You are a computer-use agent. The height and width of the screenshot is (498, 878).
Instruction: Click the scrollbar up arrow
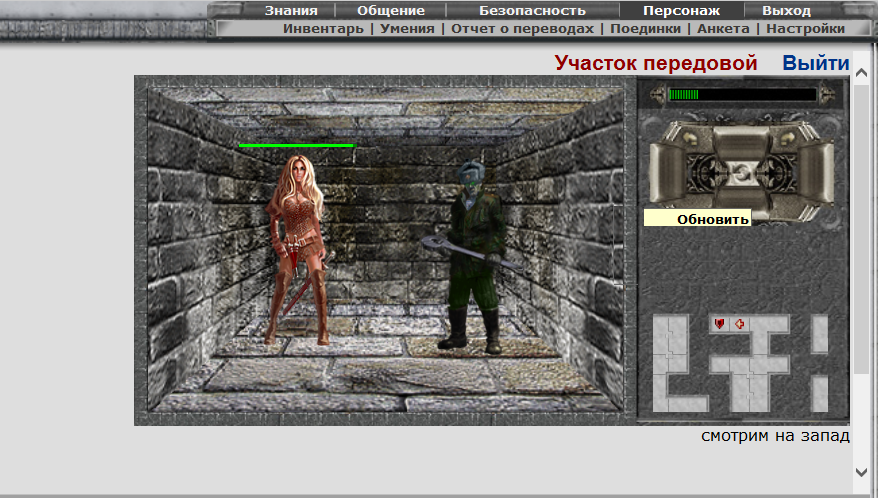click(x=862, y=73)
